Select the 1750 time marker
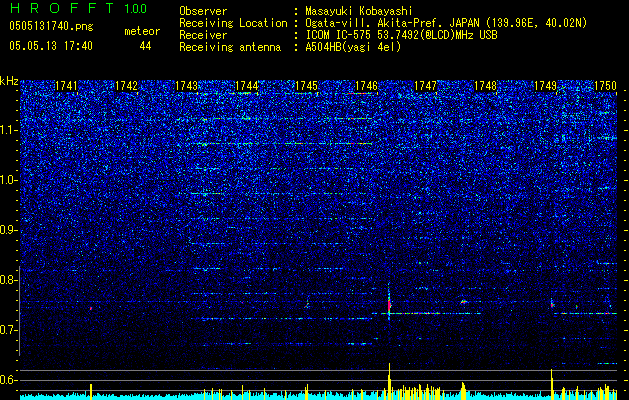 (605, 86)
